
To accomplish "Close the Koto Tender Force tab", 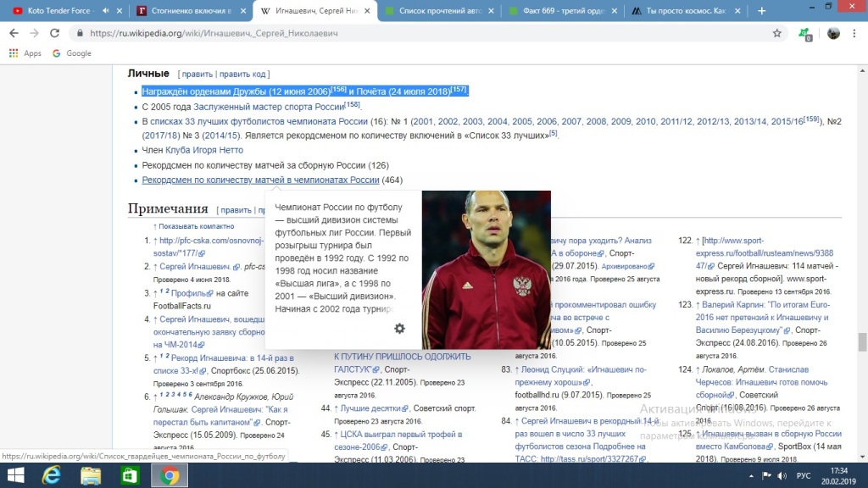I will click(x=119, y=10).
